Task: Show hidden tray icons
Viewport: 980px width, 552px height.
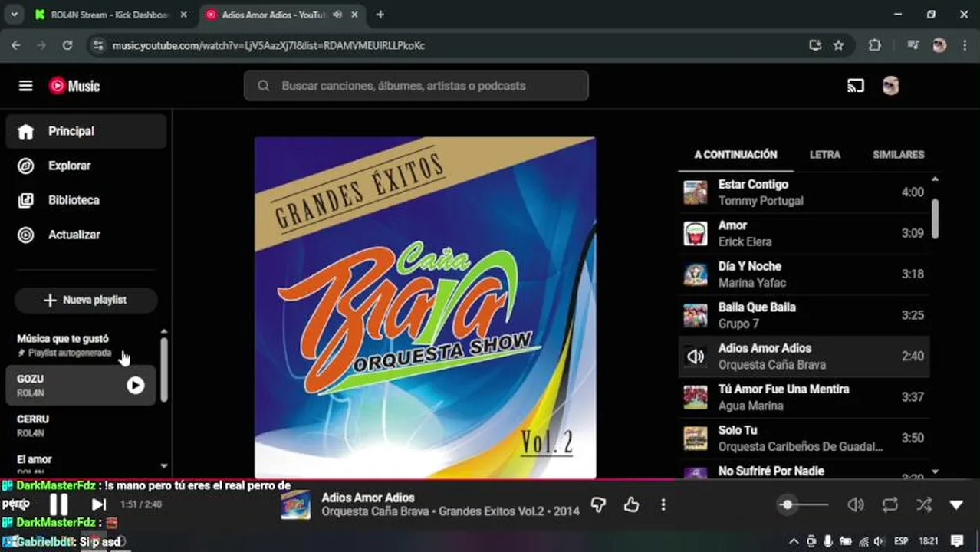Action: pos(794,541)
